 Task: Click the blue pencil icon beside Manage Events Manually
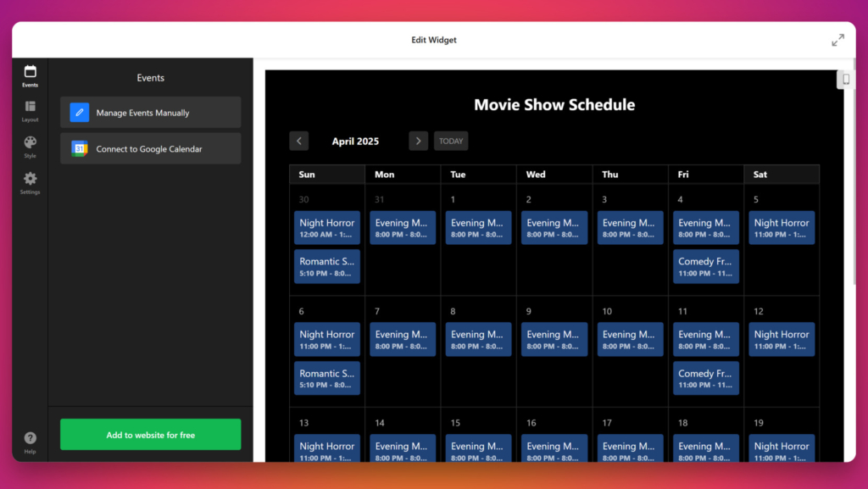(78, 112)
